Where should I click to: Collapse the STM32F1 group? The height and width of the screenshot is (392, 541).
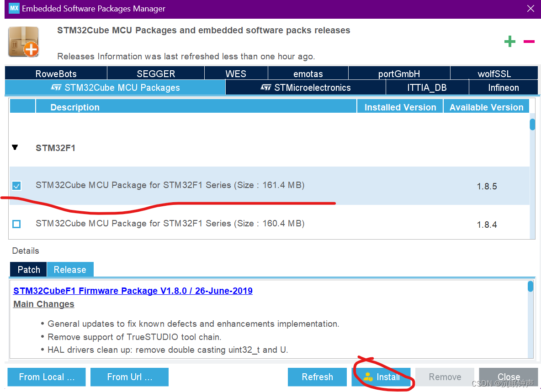(x=15, y=147)
